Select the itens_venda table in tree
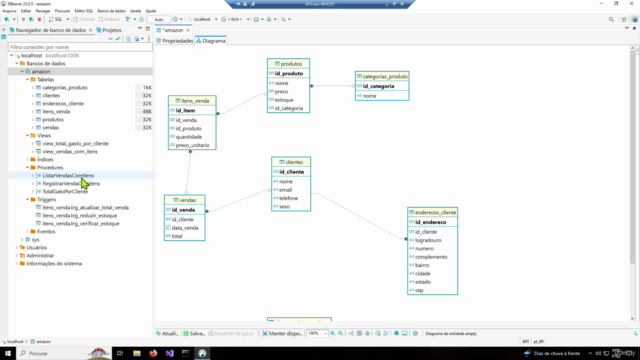Screen dimensions: 640x360 [56, 111]
